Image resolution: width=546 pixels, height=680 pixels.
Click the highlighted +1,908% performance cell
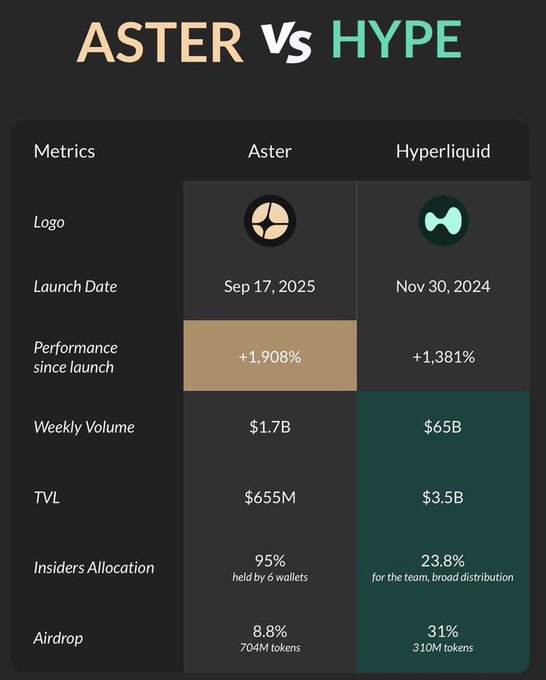coord(270,356)
